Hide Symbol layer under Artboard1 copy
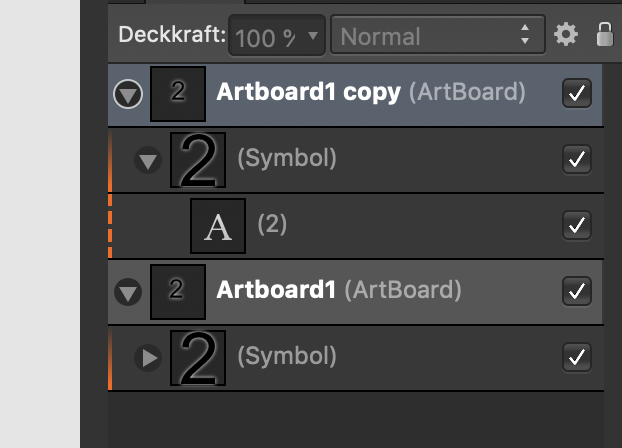The height and width of the screenshot is (448, 622). pyautogui.click(x=577, y=160)
